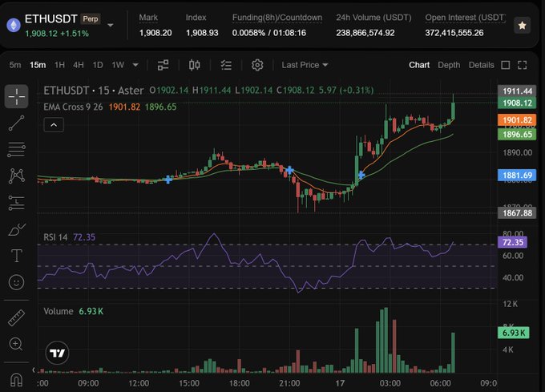Image resolution: width=545 pixels, height=392 pixels.
Task: Click the 1911.44 high price tag
Action: (517, 91)
